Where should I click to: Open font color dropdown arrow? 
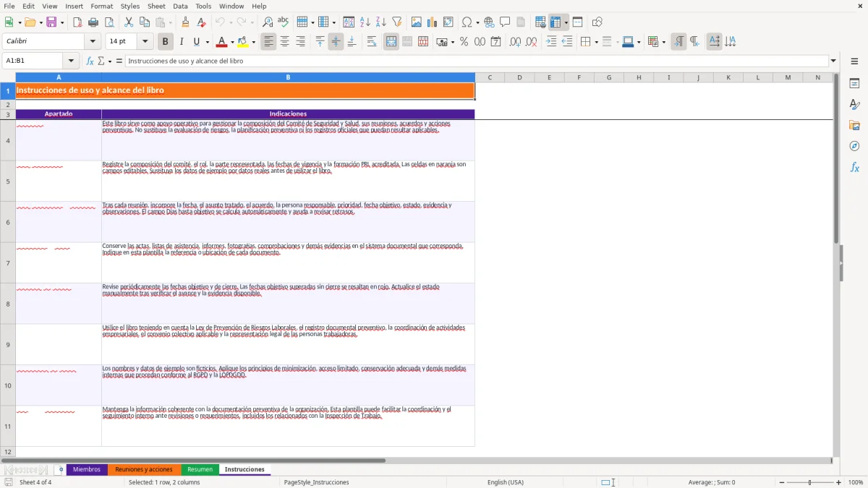(232, 42)
